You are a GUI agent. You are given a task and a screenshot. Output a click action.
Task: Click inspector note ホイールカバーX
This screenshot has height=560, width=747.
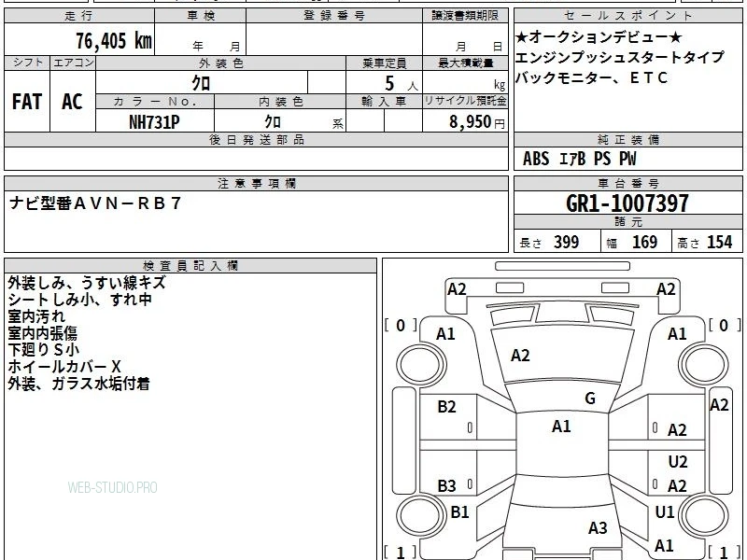(x=64, y=366)
